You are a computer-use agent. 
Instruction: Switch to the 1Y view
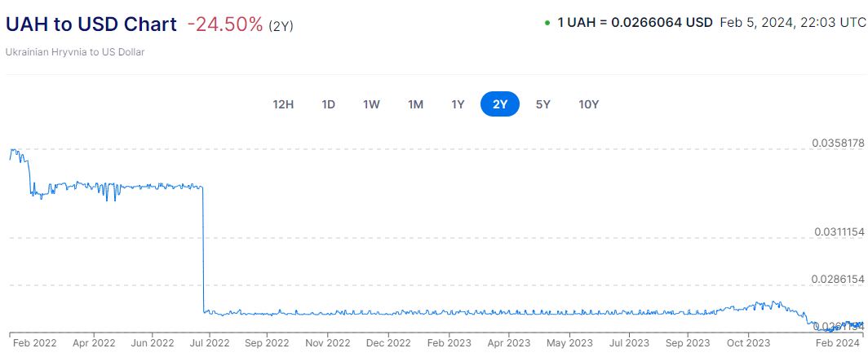click(458, 104)
